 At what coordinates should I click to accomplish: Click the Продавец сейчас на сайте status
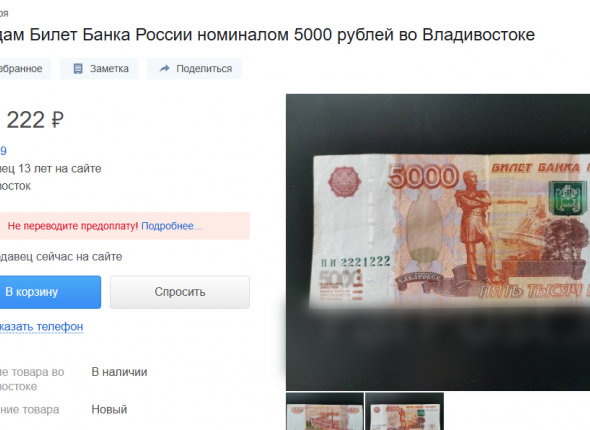pyautogui.click(x=61, y=257)
